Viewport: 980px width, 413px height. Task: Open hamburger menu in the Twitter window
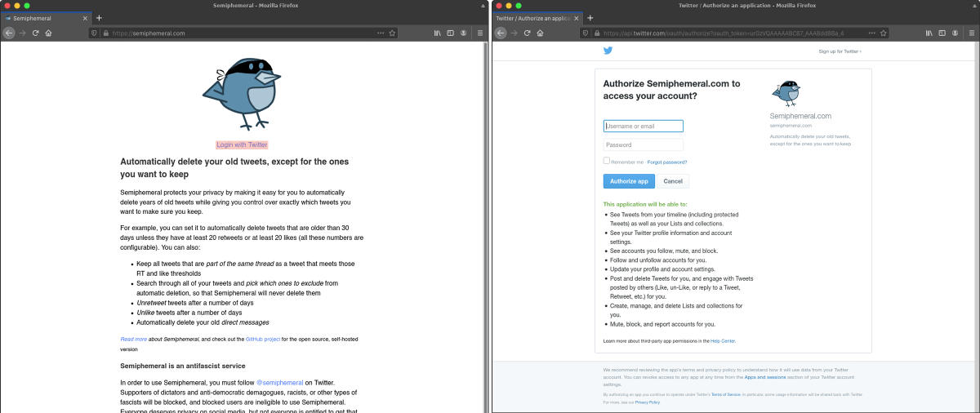[971, 33]
